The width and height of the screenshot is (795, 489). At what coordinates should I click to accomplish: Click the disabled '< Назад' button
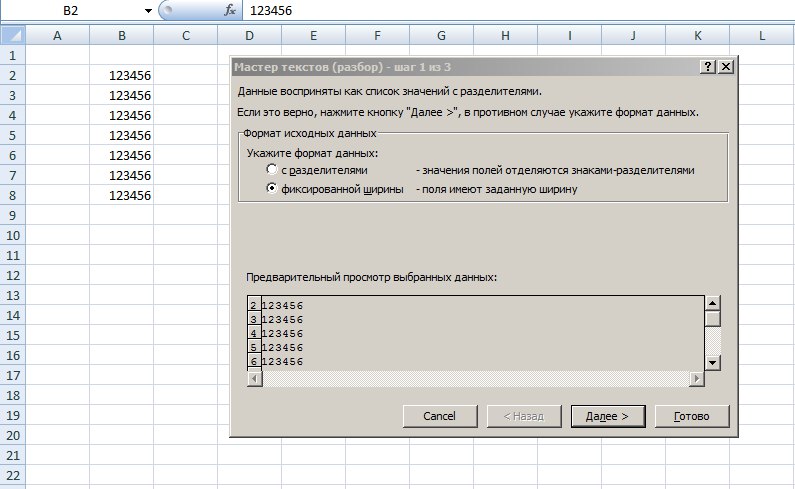click(524, 416)
